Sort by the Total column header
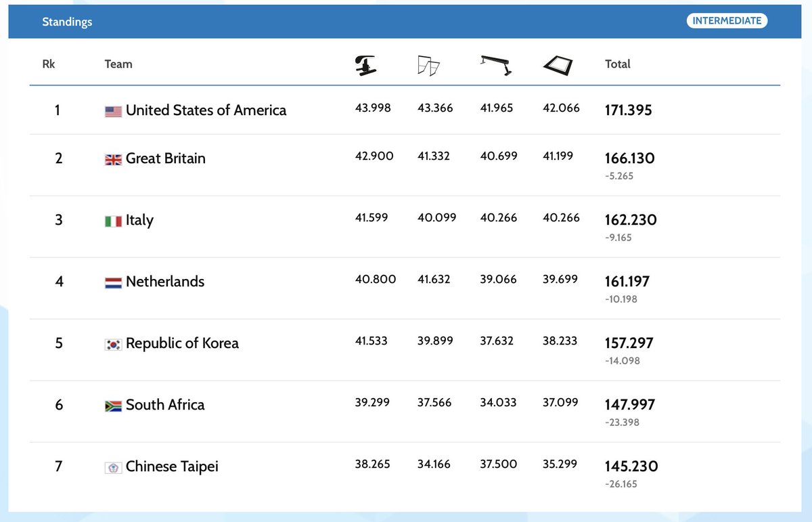The height and width of the screenshot is (522, 812). pos(617,64)
